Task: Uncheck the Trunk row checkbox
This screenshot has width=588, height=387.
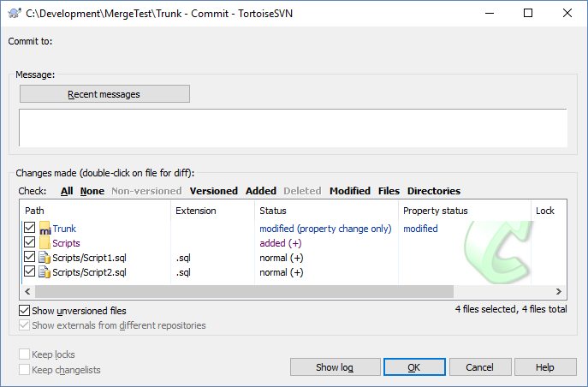Action: click(x=30, y=229)
